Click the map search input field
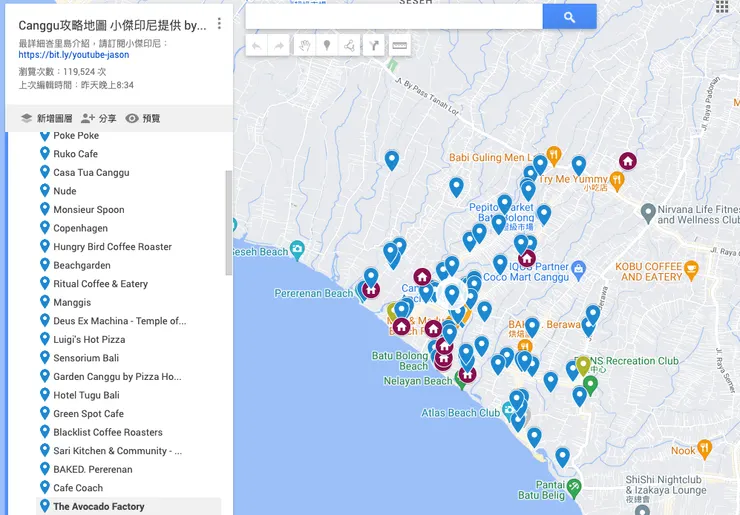Image resolution: width=740 pixels, height=515 pixels. 394,17
